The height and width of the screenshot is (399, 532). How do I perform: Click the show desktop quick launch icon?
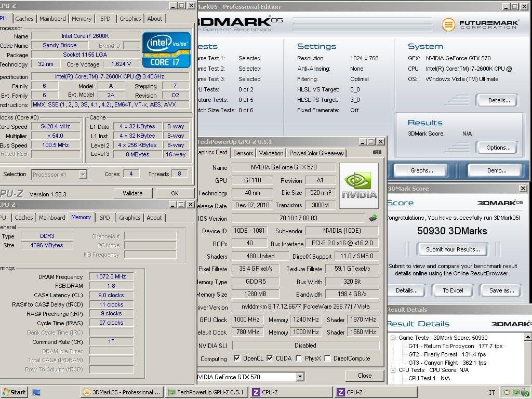coord(36,393)
